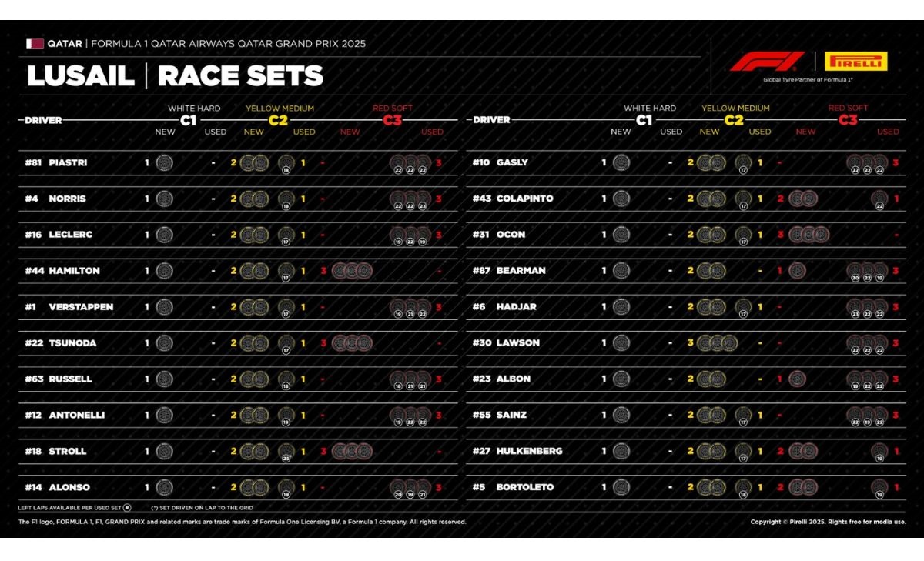Click the Pirelli logo

(855, 62)
